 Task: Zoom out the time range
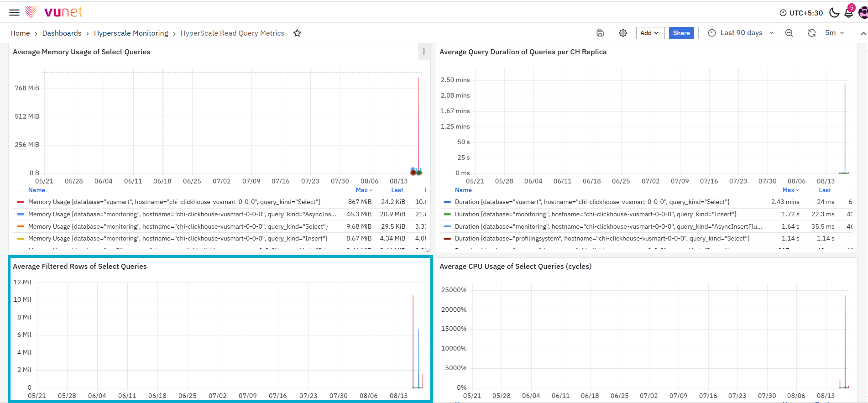click(x=789, y=33)
